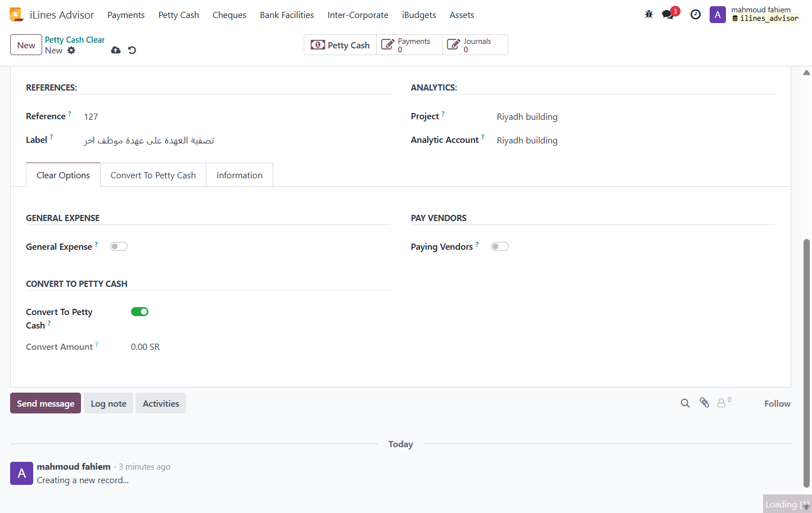Open the Payments 0 stat button
812x513 pixels.
pyautogui.click(x=409, y=45)
